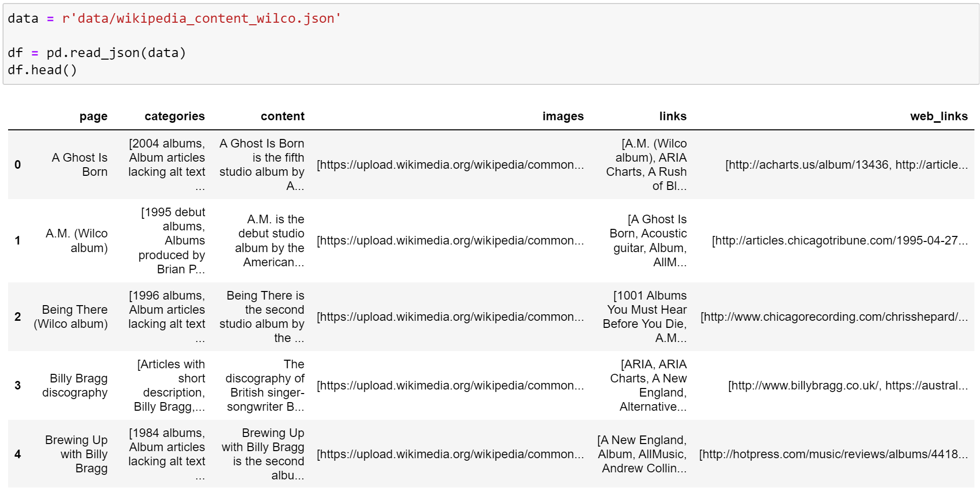Select row index 1
The width and height of the screenshot is (980, 488).
pos(18,240)
